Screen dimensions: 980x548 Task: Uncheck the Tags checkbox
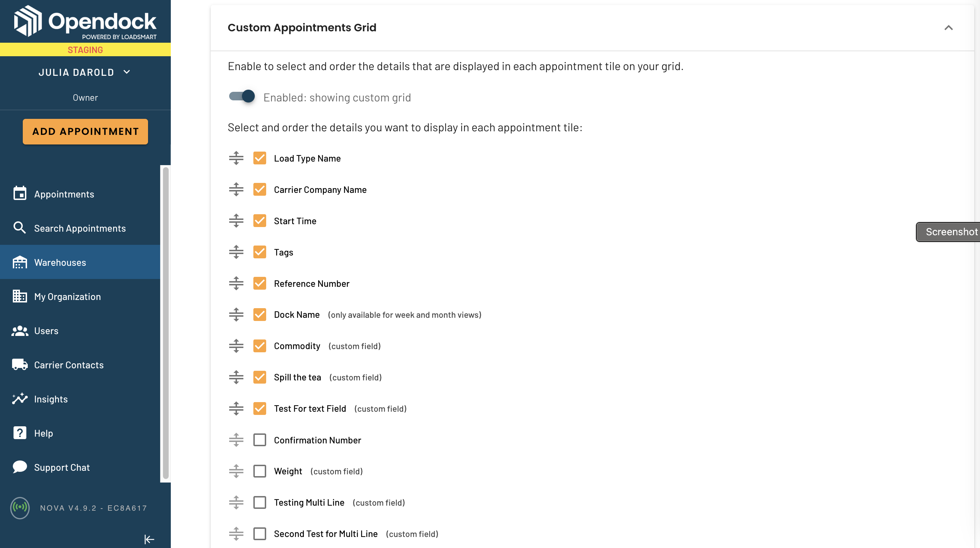point(260,252)
